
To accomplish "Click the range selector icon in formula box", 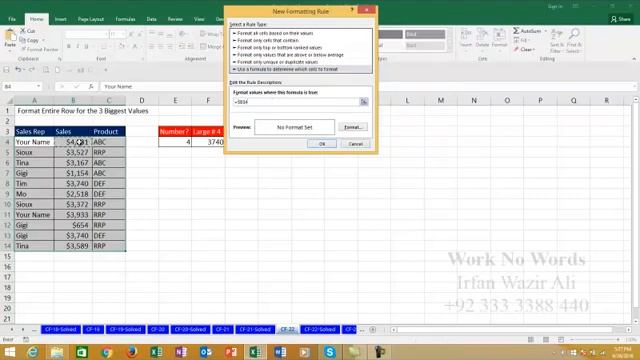I will 364,102.
